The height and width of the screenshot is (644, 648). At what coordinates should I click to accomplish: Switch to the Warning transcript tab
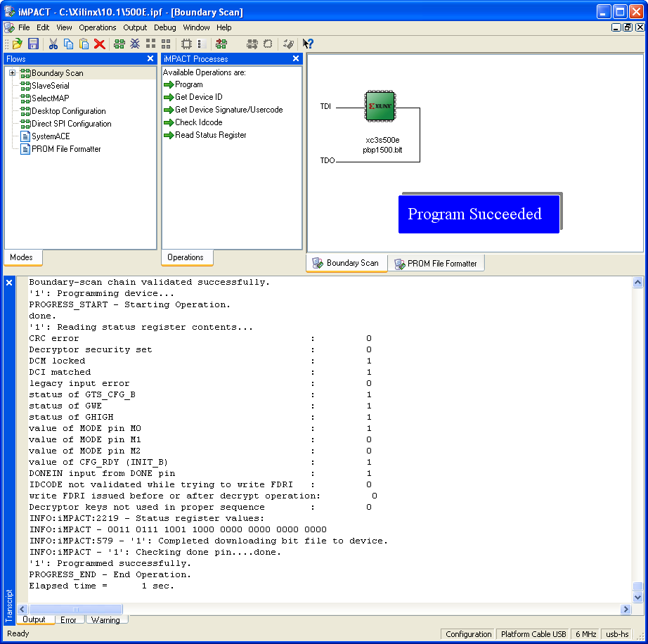coord(106,619)
